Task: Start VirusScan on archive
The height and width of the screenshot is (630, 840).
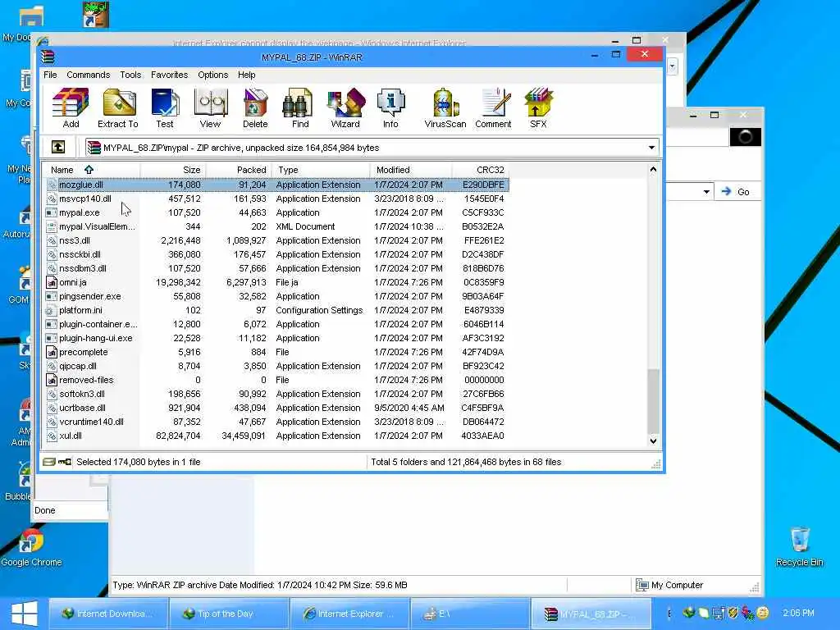Action: (445, 108)
